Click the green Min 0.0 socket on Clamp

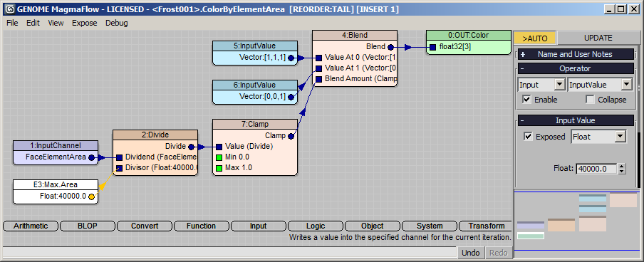pos(219,157)
